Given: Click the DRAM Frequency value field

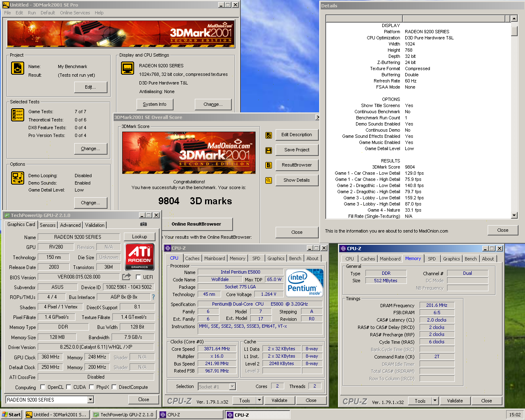Looking at the screenshot, I should (437, 305).
